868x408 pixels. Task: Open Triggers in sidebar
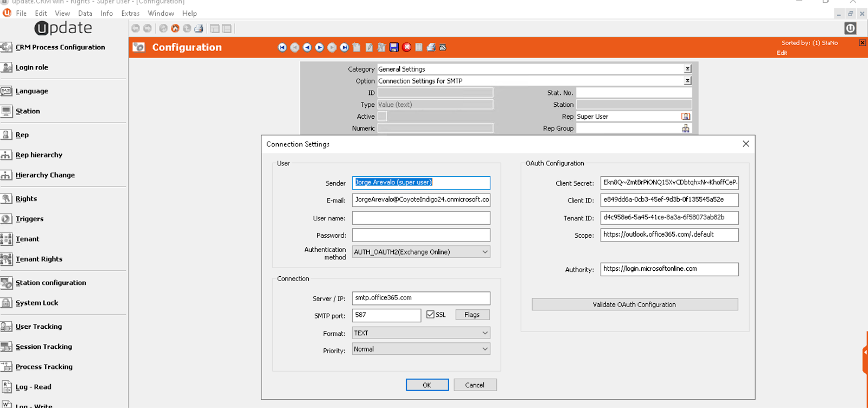29,219
